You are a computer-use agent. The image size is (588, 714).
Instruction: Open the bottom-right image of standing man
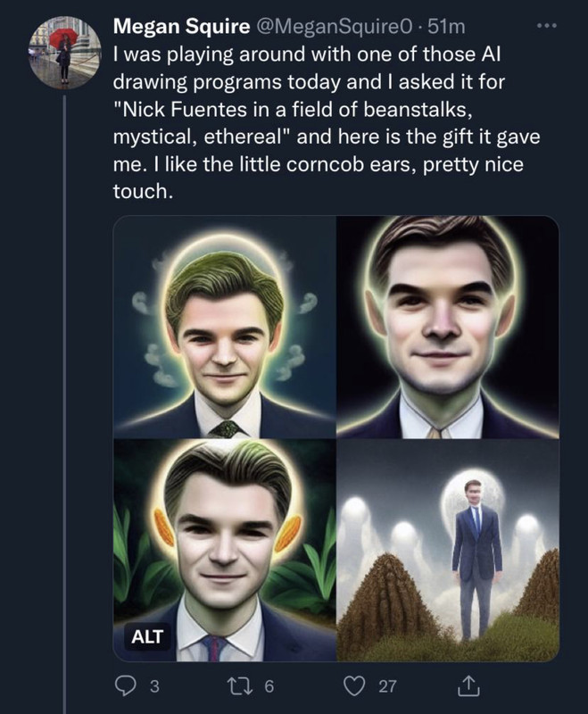click(x=447, y=550)
